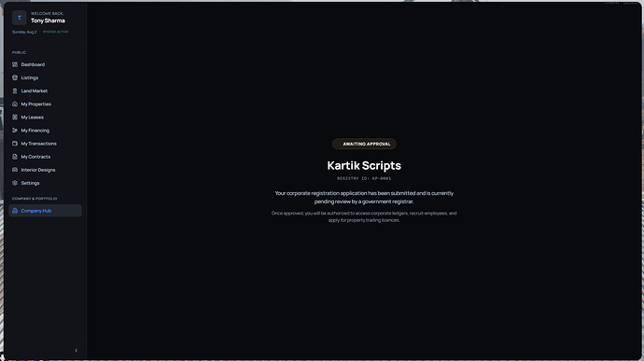Screen dimensions: 644x361
Task: Go to Interior Designs
Action: click(x=45, y=170)
